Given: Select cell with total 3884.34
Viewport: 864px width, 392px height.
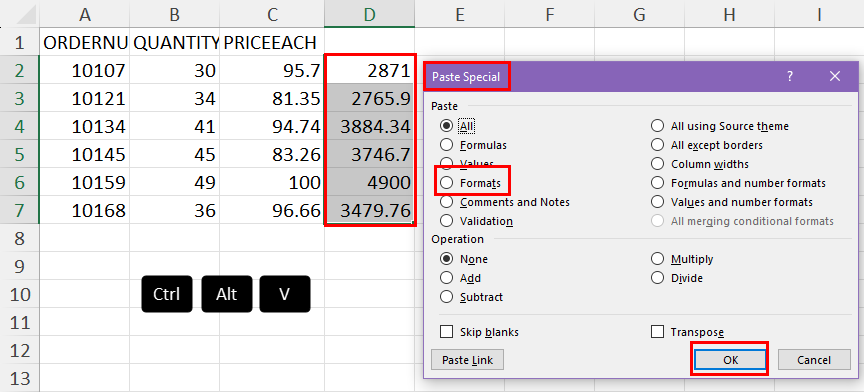Looking at the screenshot, I should 369,126.
